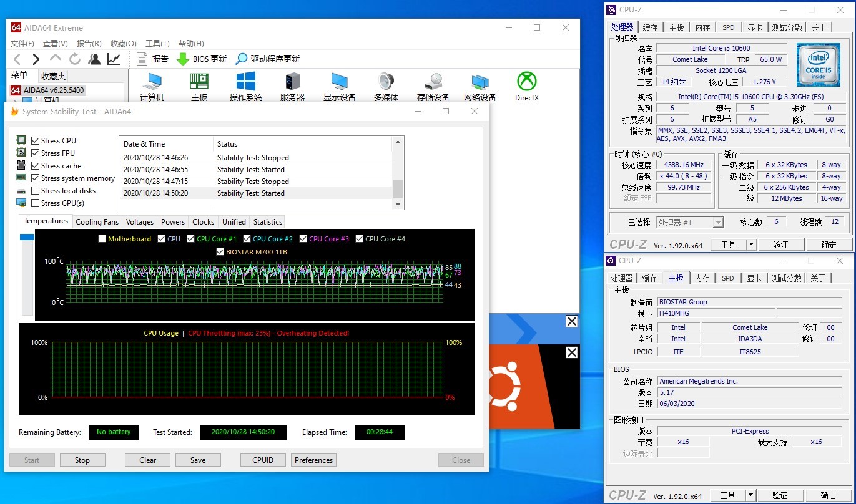Click the memory module icon beside Stress system memory
Viewport: 856px width, 504px height.
click(x=21, y=178)
